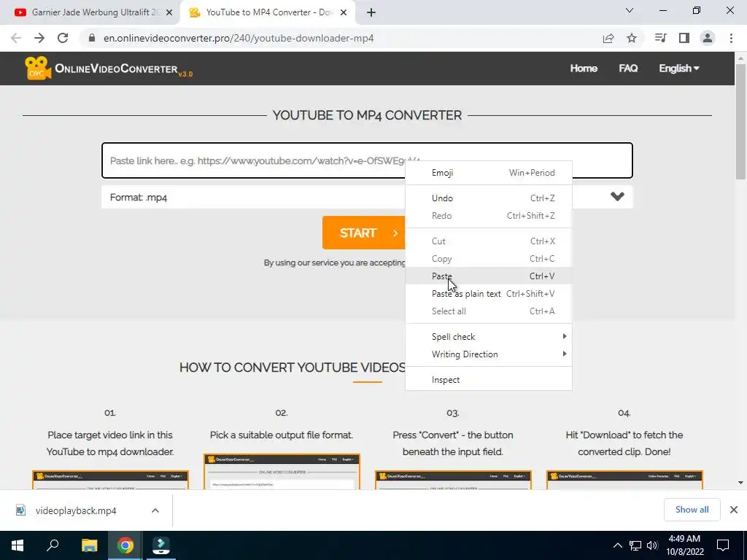747x560 pixels.
Task: Click the browser forward arrow
Action: pyautogui.click(x=39, y=38)
